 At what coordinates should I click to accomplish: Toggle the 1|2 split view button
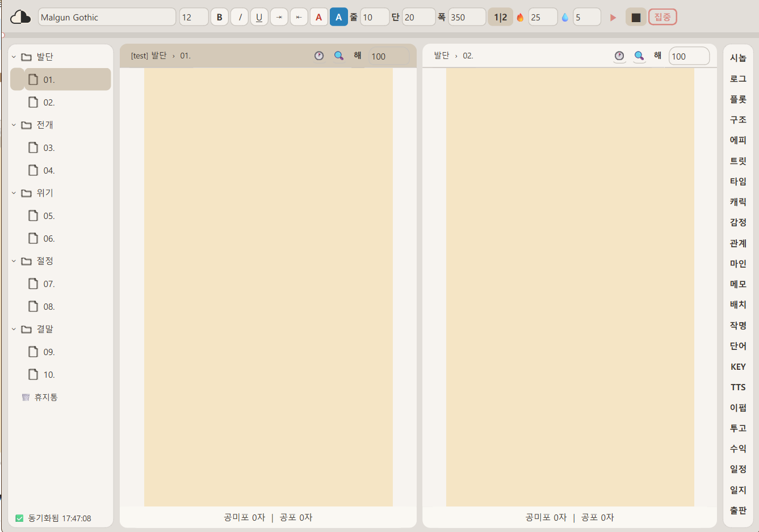[500, 17]
